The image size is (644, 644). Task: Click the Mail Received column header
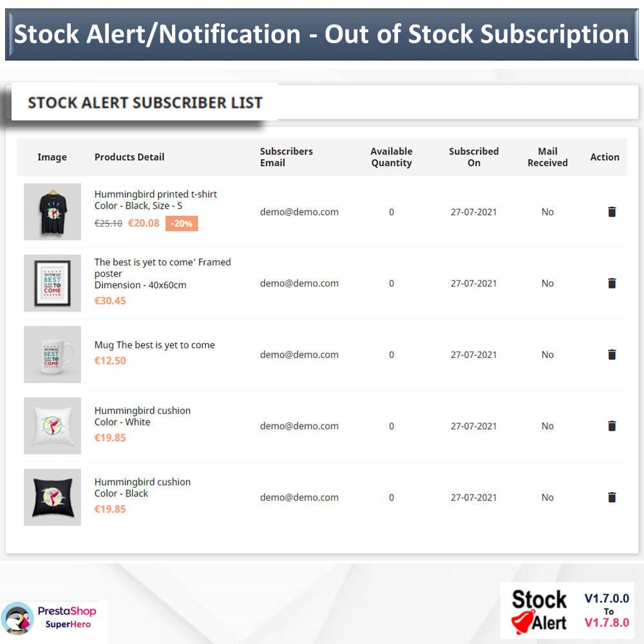tap(547, 157)
